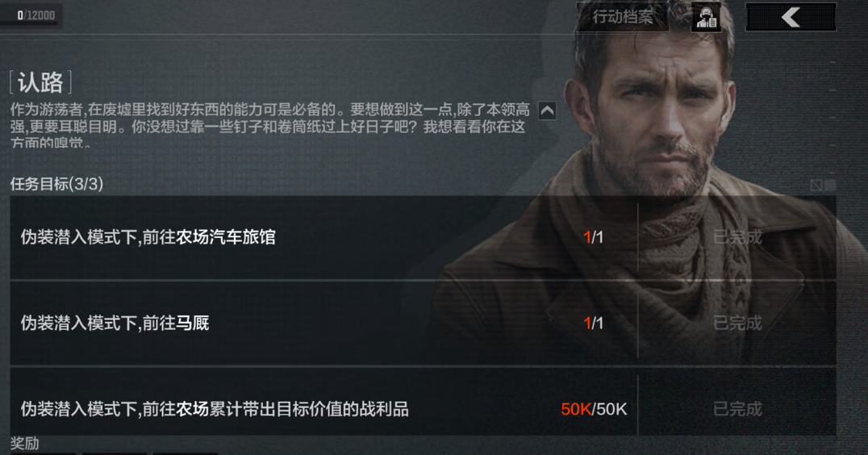Screen dimensions: 868x455
Task: Open the operator profile icon beside 行动档案
Action: click(x=707, y=17)
